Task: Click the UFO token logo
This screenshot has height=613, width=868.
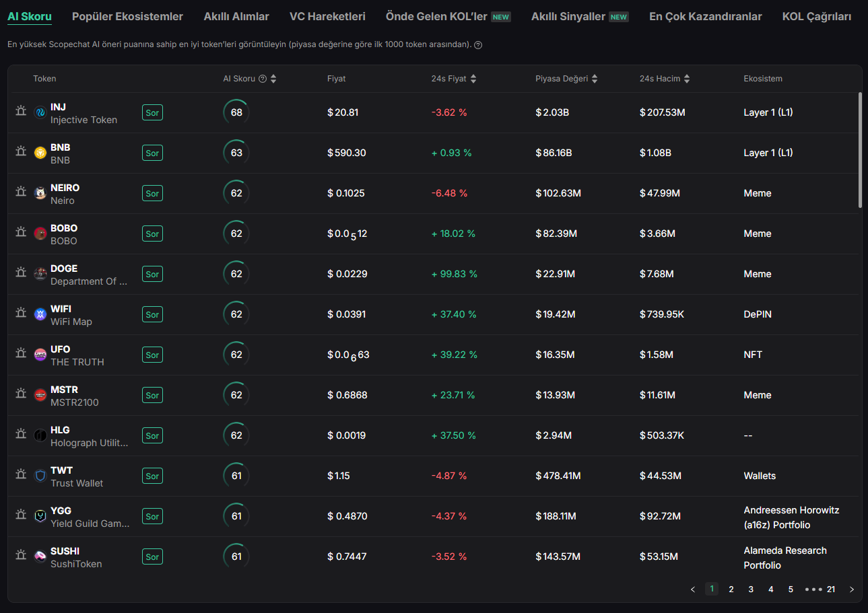Action: (x=40, y=355)
